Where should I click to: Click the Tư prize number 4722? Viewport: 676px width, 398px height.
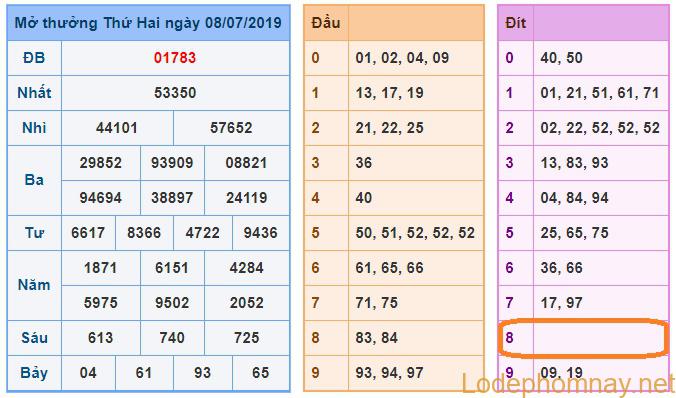pyautogui.click(x=203, y=233)
